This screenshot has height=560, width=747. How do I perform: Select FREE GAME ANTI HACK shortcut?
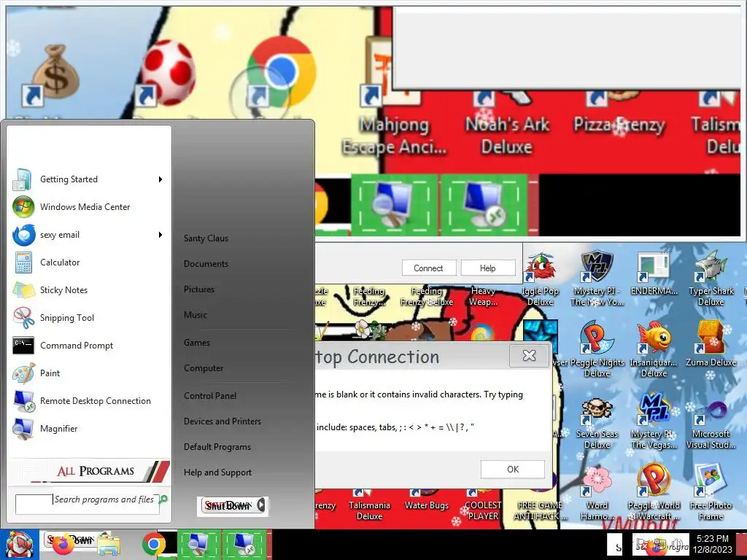pos(540,510)
